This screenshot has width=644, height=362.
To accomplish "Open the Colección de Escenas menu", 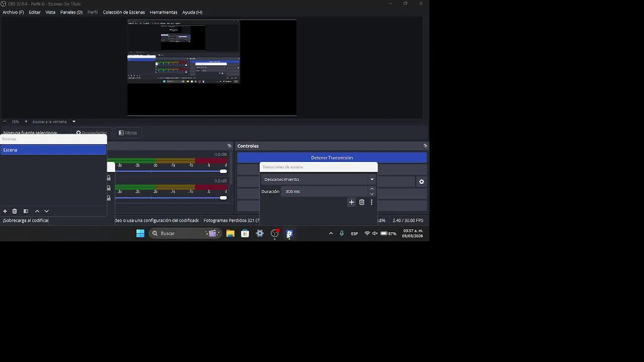I will (x=124, y=12).
